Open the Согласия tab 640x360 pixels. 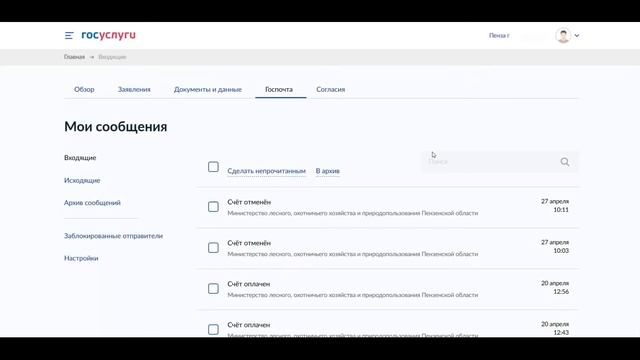(331, 89)
